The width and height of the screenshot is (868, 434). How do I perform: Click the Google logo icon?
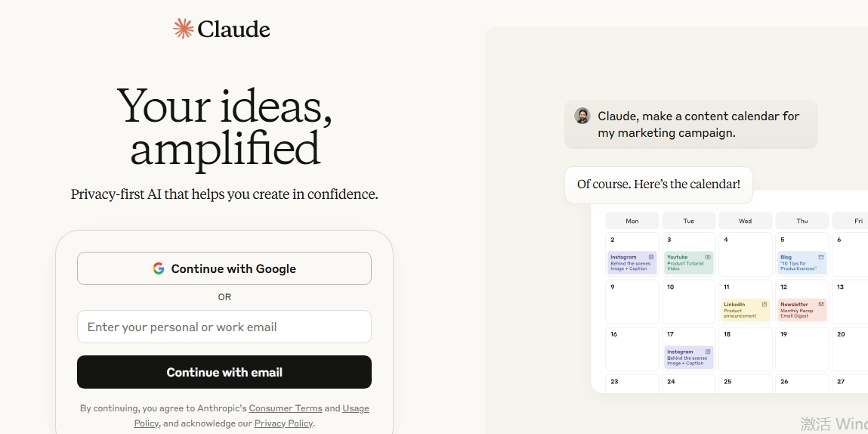(x=159, y=268)
